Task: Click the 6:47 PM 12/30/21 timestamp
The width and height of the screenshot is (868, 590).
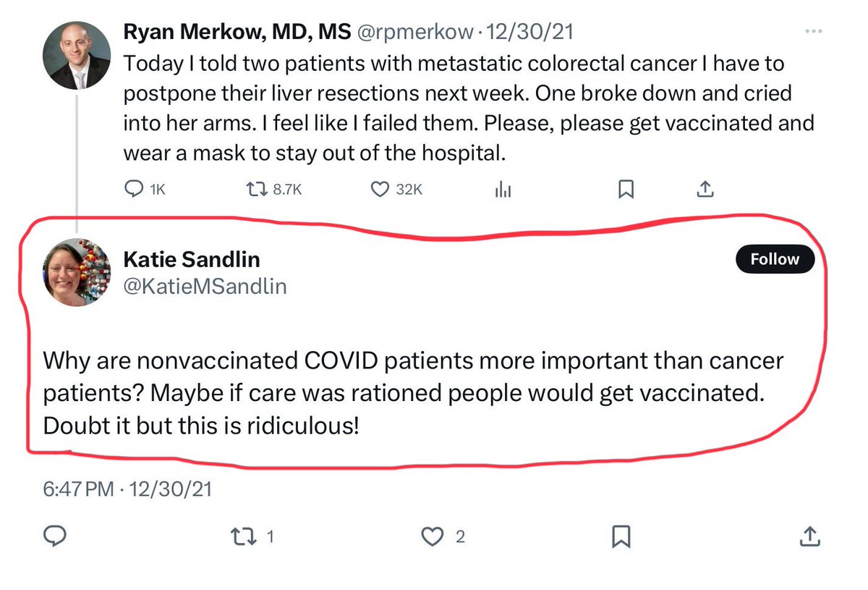Action: click(x=127, y=489)
